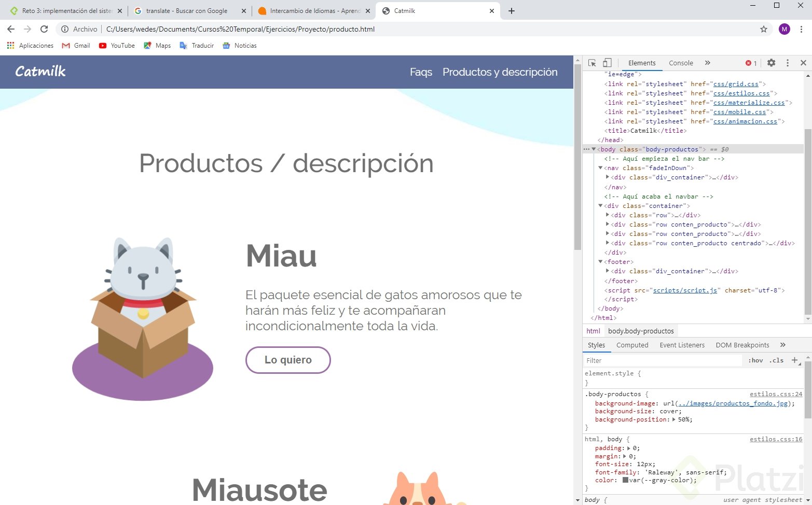The image size is (812, 505).
Task: Open DevTools settings gear
Action: [772, 63]
